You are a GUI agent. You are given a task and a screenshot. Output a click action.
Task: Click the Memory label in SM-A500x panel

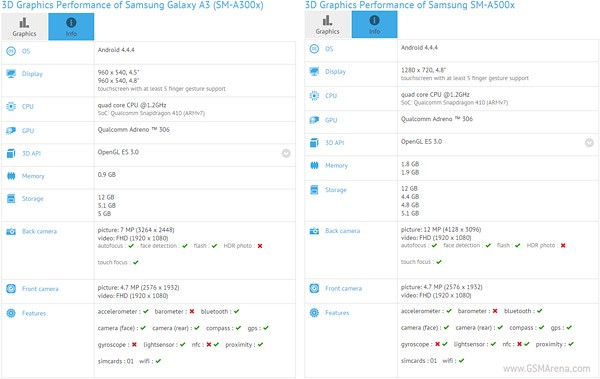(336, 165)
